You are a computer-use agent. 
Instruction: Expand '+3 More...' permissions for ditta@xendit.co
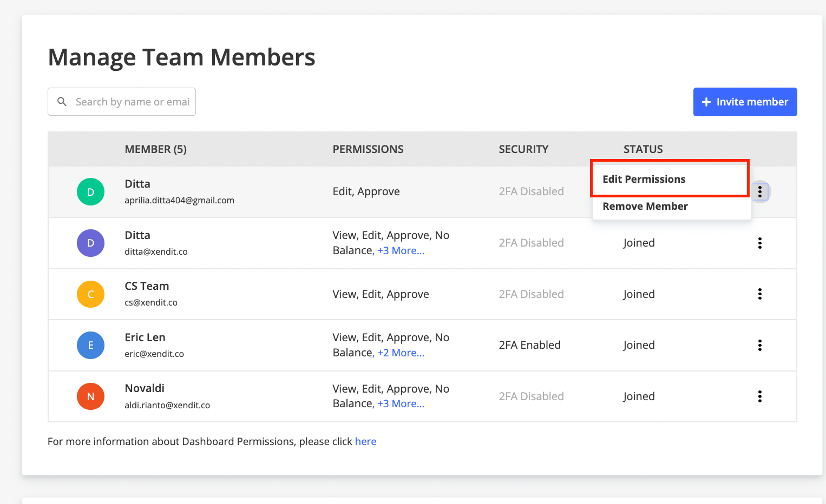(x=401, y=250)
